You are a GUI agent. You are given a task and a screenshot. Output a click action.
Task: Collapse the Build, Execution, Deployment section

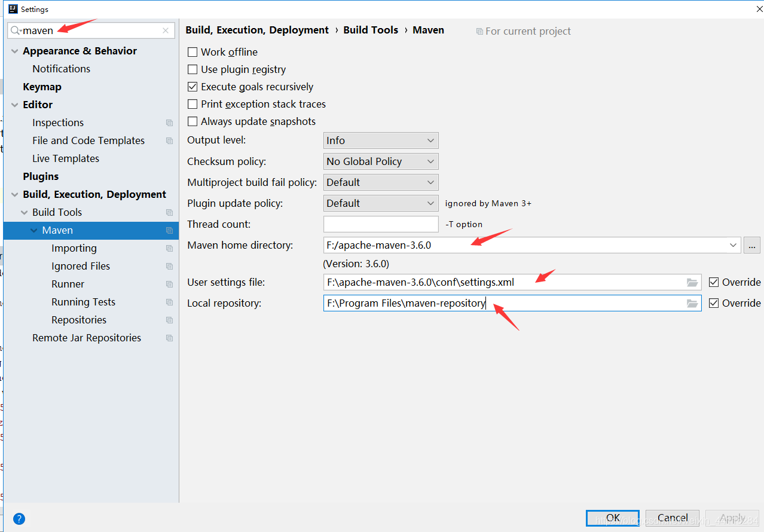click(15, 195)
